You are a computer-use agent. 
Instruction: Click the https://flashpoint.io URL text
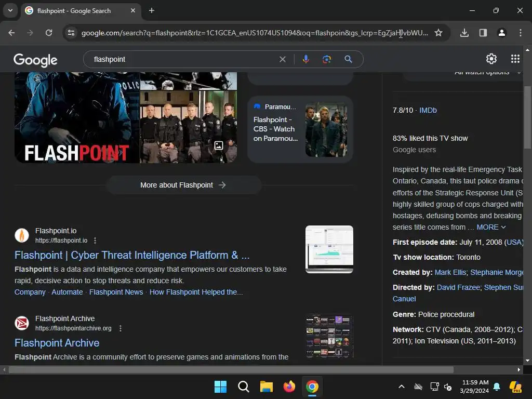tap(61, 241)
